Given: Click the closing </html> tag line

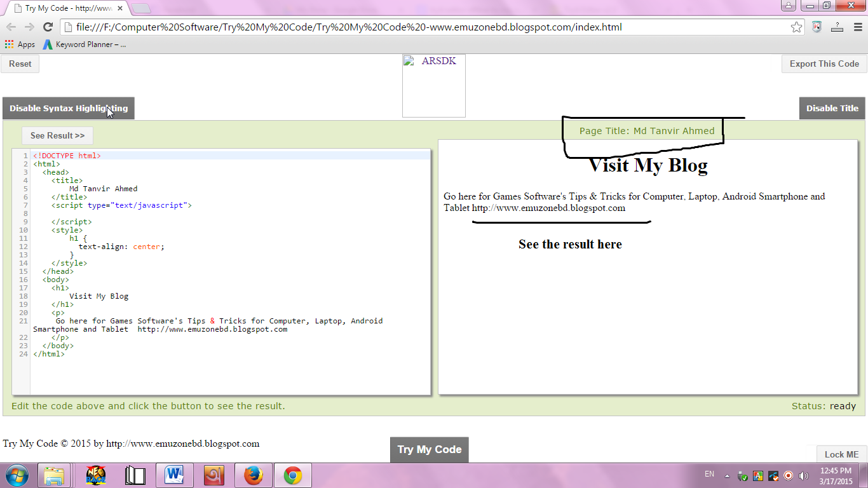Looking at the screenshot, I should (49, 354).
